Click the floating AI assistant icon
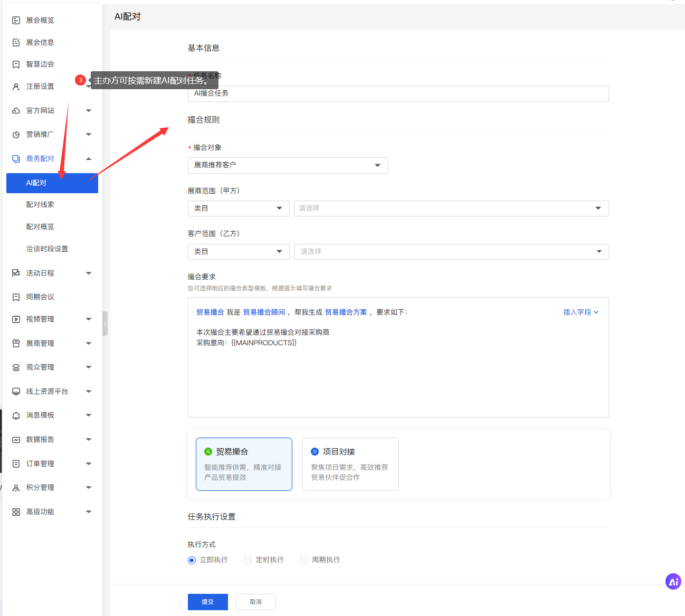Screen dimensions: 685x616 [673, 582]
